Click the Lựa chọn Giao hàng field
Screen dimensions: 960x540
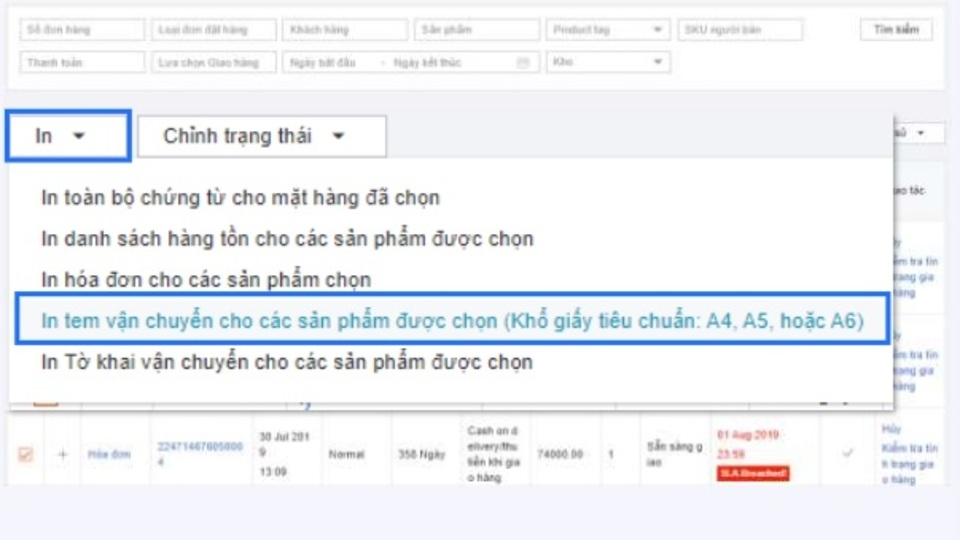click(x=214, y=62)
